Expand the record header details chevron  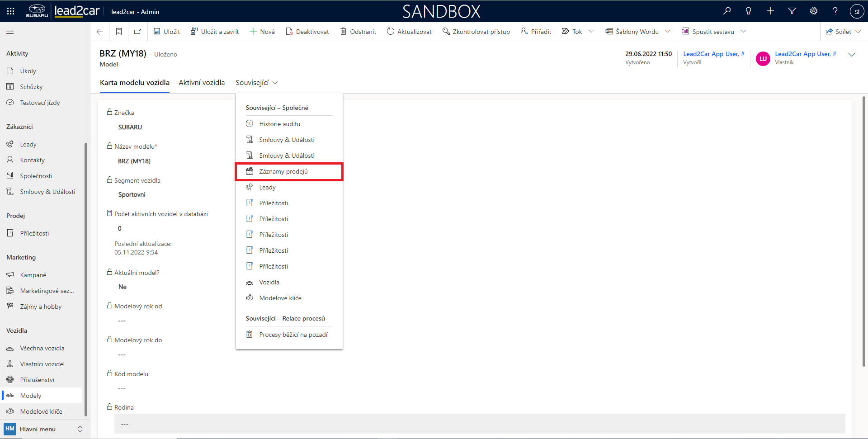852,55
